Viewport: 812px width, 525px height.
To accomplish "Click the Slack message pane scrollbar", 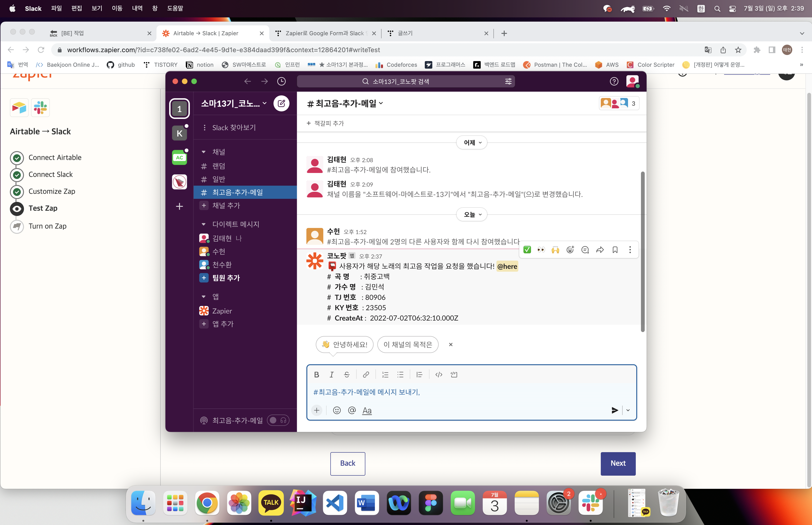I will click(x=642, y=252).
